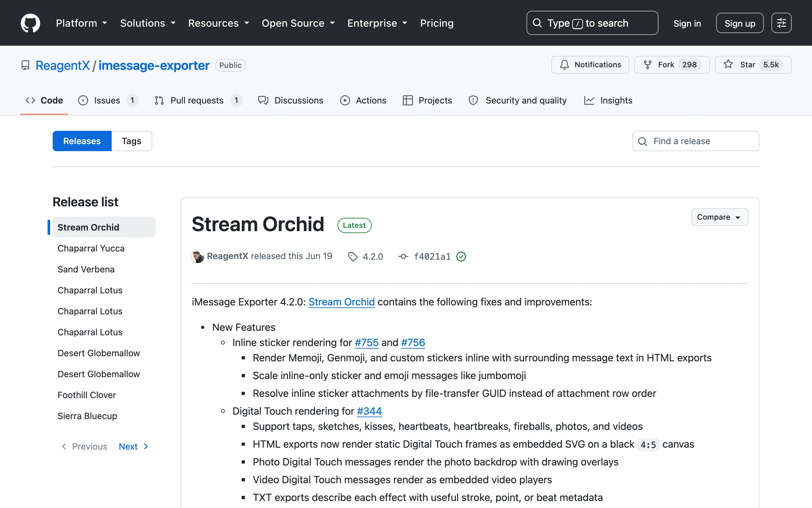Click the Previous chevron arrow
This screenshot has width=812, height=508.
[64, 446]
